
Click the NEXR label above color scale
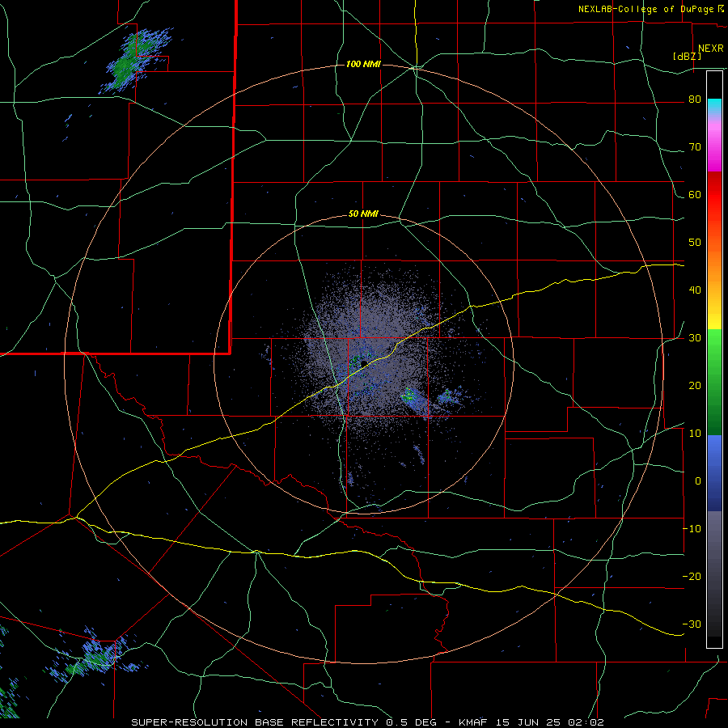(x=710, y=49)
